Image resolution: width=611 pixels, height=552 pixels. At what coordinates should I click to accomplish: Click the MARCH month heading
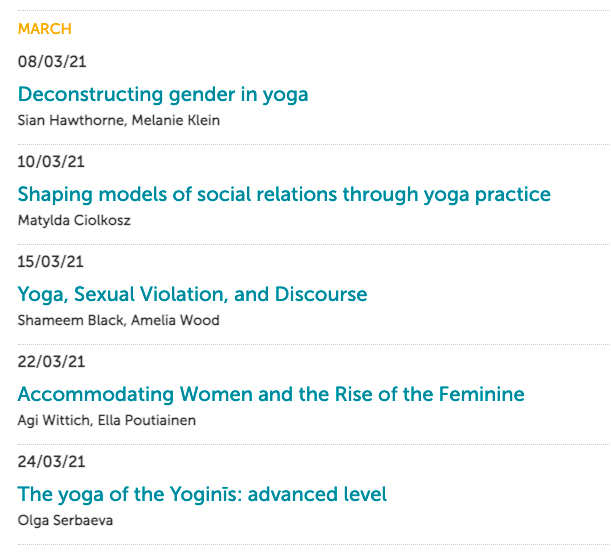[45, 29]
